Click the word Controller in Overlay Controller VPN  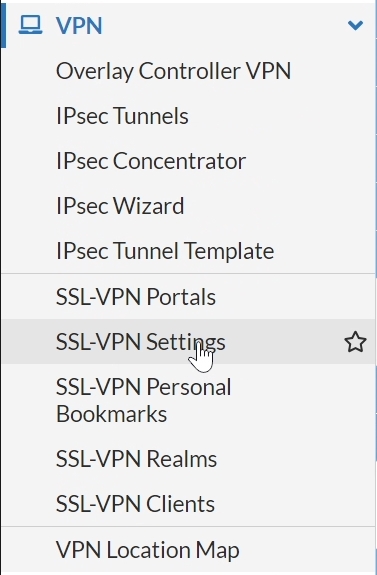click(189, 71)
